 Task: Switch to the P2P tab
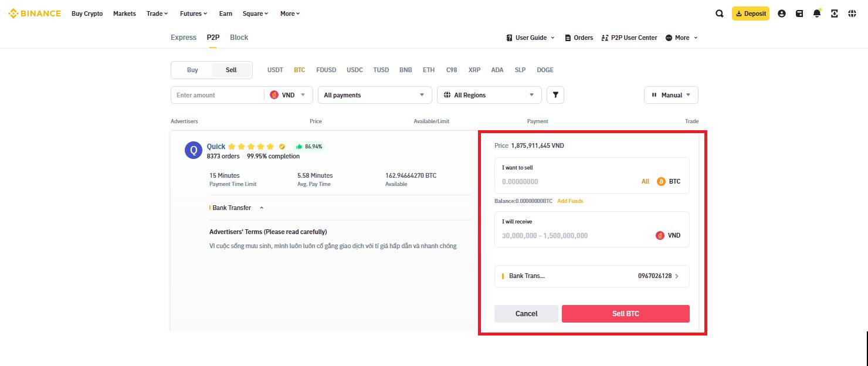pyautogui.click(x=213, y=38)
